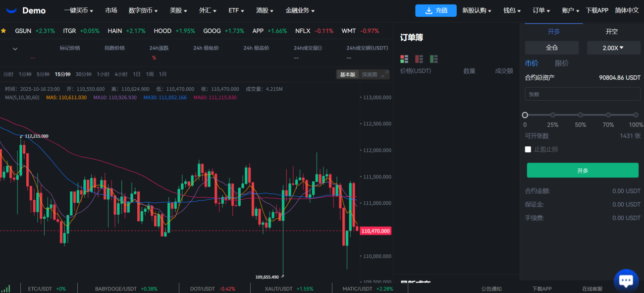Click the yellow favorites star icon
The width and height of the screenshot is (644, 293).
[3, 31]
